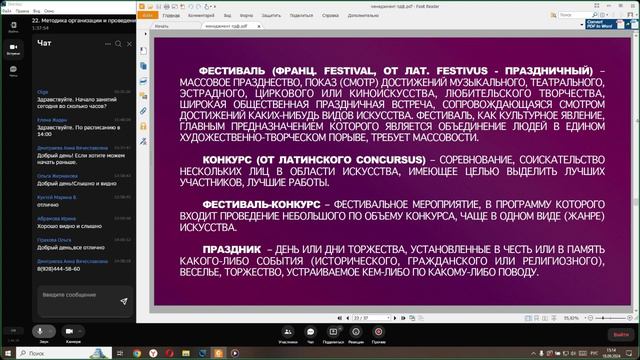Click the search icon in chat header
Image resolution: width=640 pixels, height=360 pixels.
coord(118,44)
